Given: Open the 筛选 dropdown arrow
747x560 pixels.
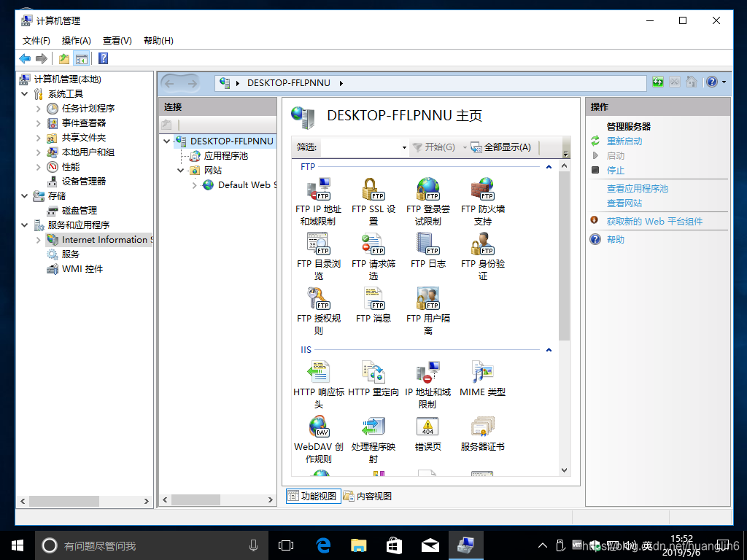Looking at the screenshot, I should pos(404,147).
